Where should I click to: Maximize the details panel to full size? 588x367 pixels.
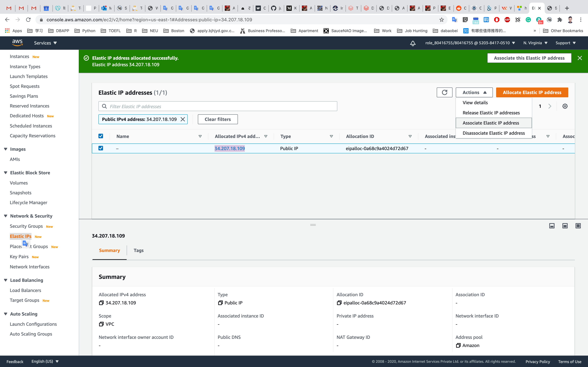pyautogui.click(x=578, y=226)
